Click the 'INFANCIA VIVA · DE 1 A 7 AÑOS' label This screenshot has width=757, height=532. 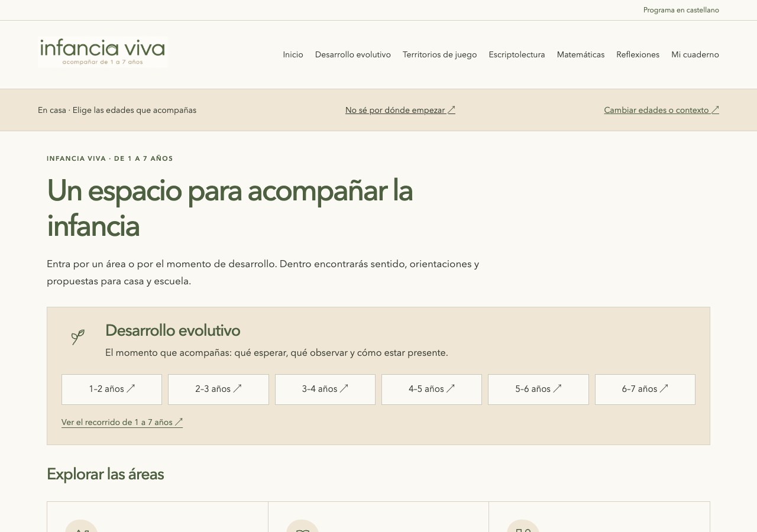pos(110,158)
